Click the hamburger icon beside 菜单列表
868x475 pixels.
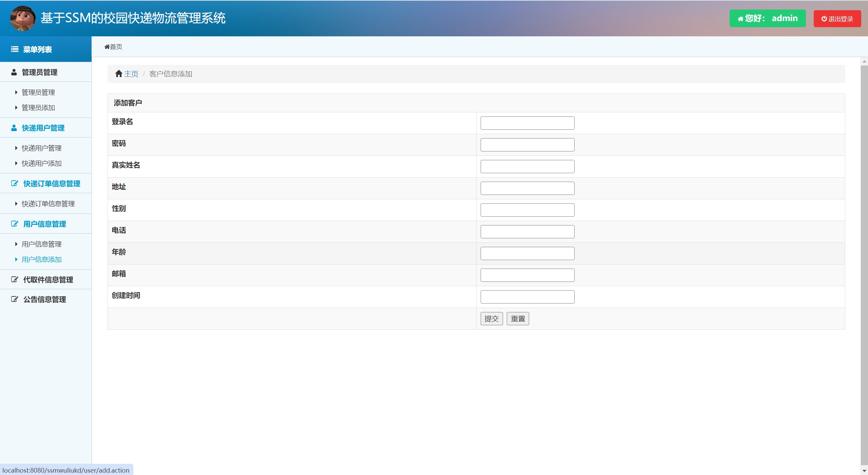point(15,49)
